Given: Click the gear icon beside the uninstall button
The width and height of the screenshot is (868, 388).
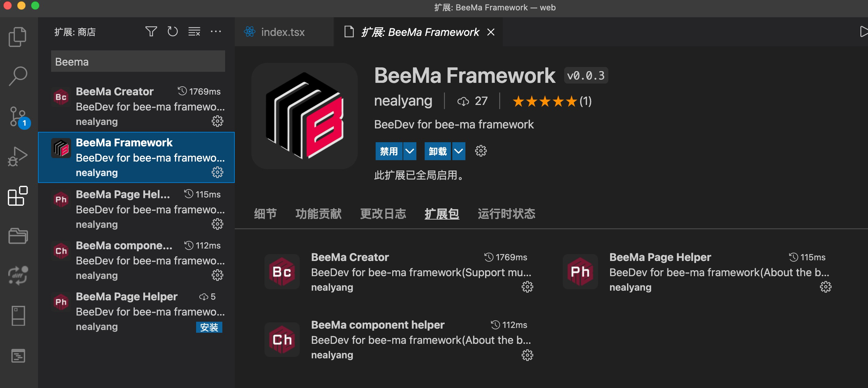Looking at the screenshot, I should (481, 151).
